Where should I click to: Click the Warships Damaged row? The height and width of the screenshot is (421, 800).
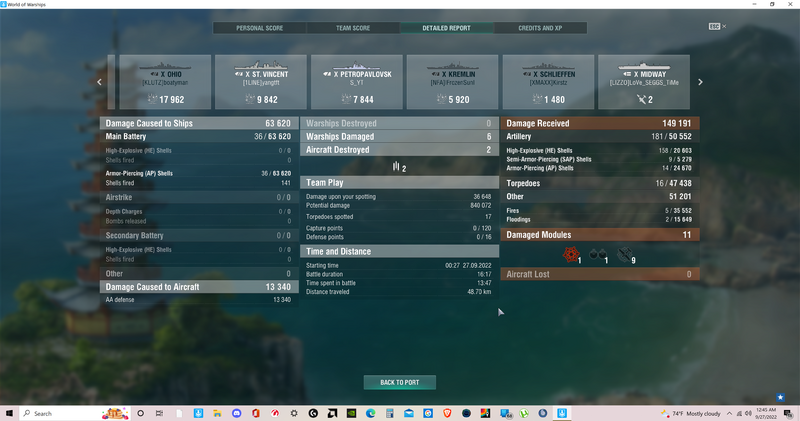(399, 136)
